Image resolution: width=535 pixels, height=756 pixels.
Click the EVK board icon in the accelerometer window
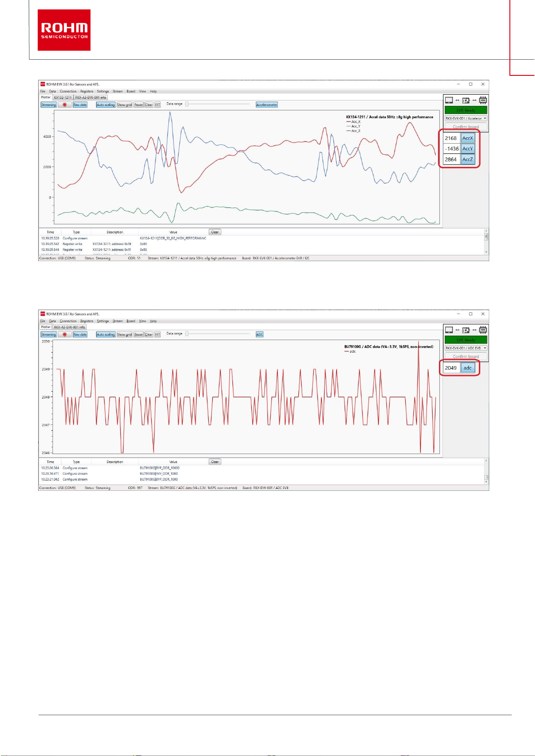tap(466, 100)
